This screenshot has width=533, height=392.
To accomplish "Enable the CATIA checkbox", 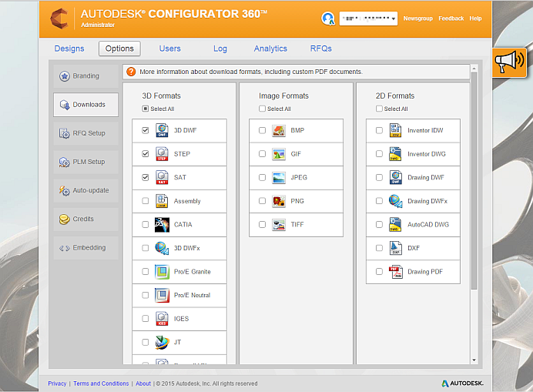I will 145,224.
